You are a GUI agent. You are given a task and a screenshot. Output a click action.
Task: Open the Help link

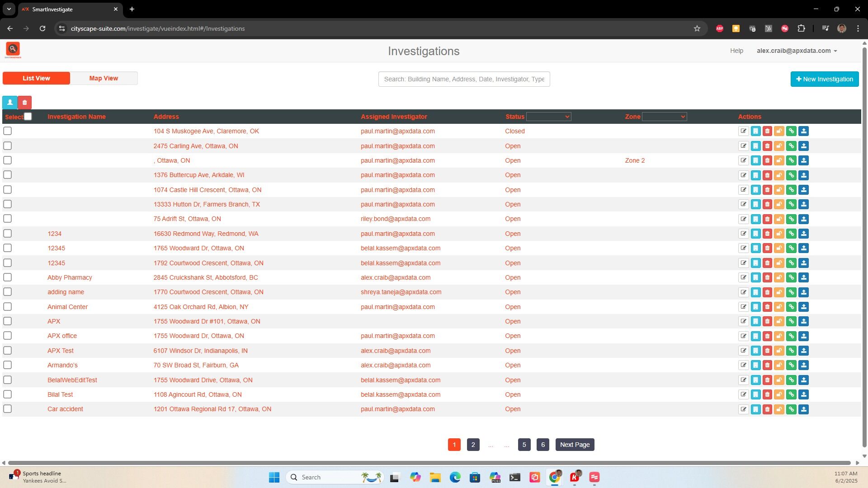(x=736, y=51)
